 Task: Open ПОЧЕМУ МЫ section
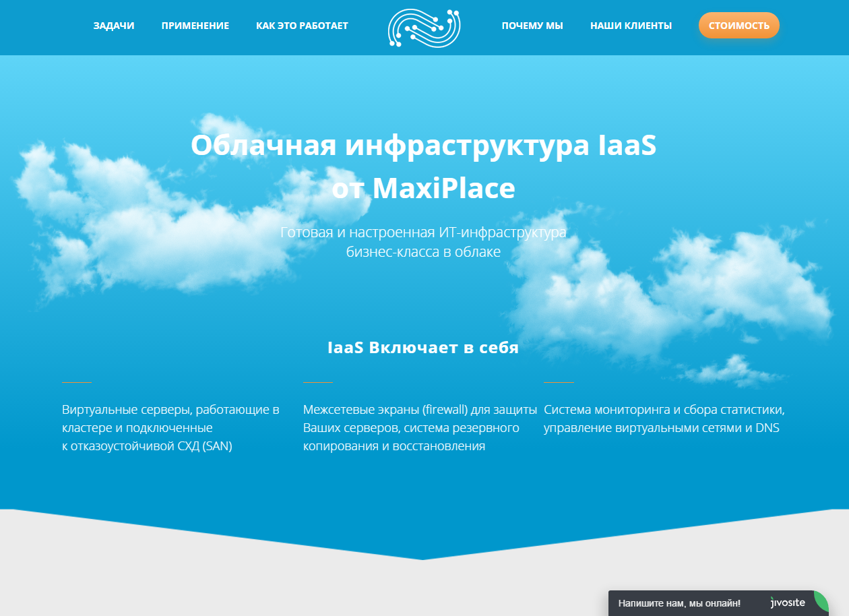(532, 26)
